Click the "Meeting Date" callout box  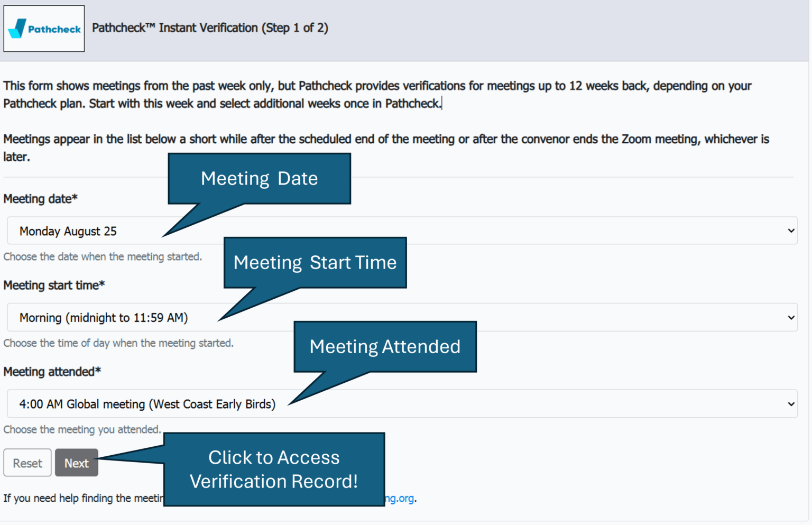tap(259, 178)
